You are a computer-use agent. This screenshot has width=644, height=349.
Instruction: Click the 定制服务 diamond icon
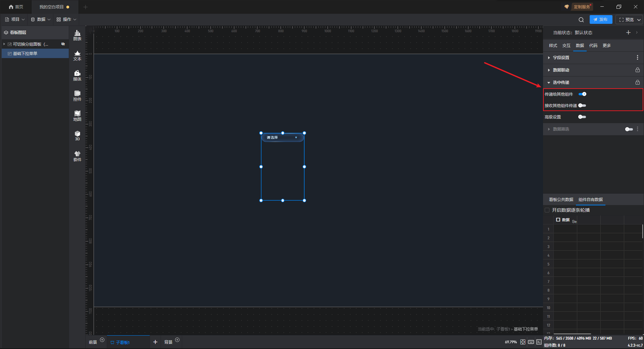point(567,7)
